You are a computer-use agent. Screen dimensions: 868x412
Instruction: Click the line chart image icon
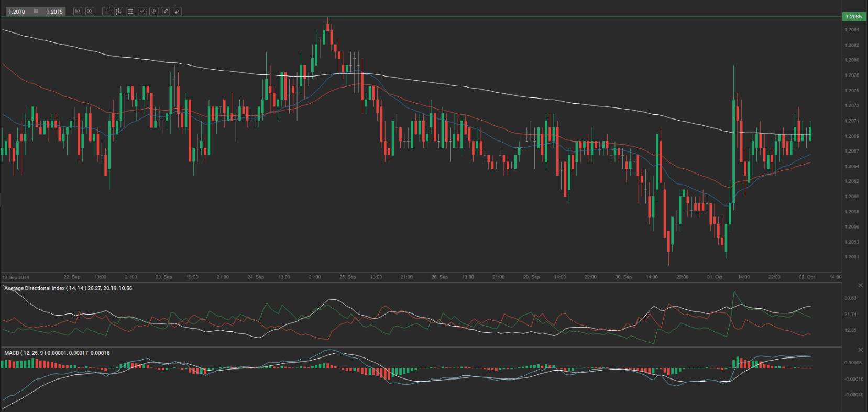coord(142,12)
